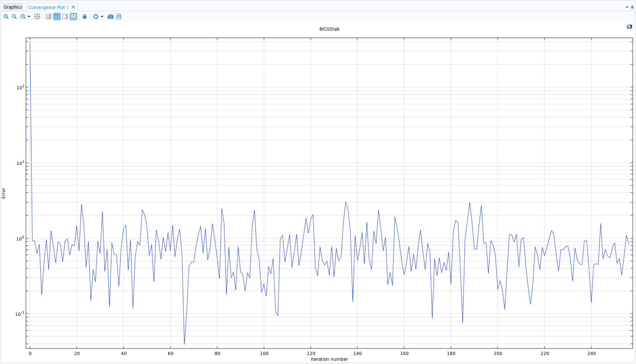636x364 pixels.
Task: Pin the plot window with the pushpin
Action: tap(632, 7)
